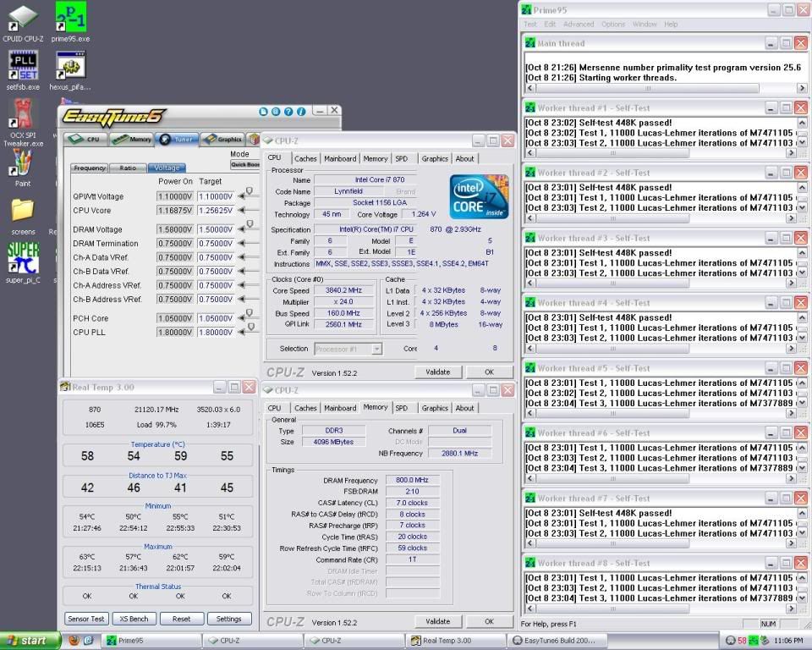Click the Reset button in Real Temp

coord(181,619)
